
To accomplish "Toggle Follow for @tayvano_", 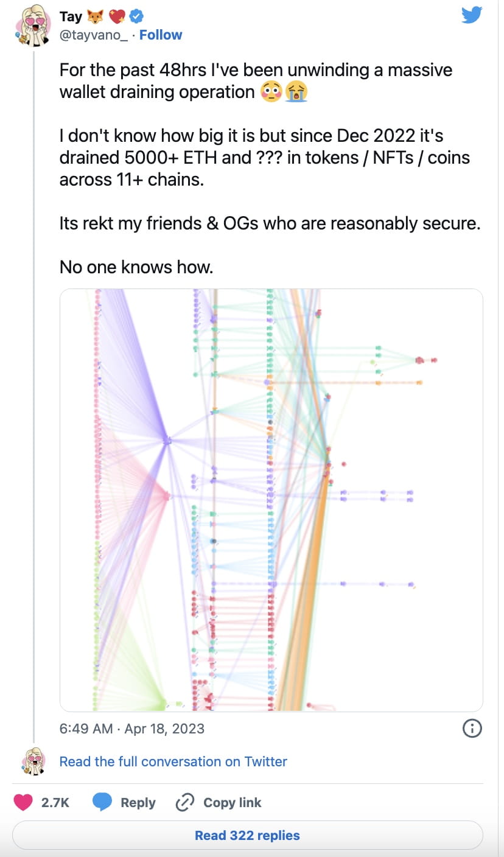I will pyautogui.click(x=161, y=35).
